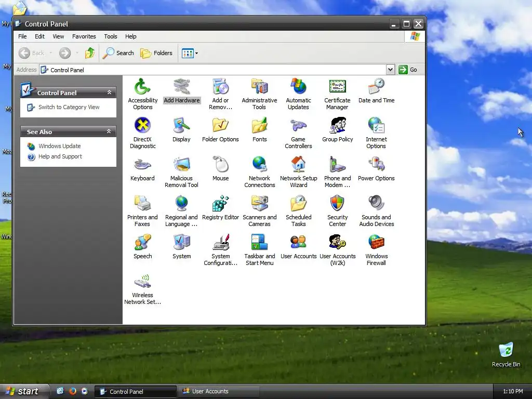
Task: Open Game Controllers
Action: click(298, 133)
